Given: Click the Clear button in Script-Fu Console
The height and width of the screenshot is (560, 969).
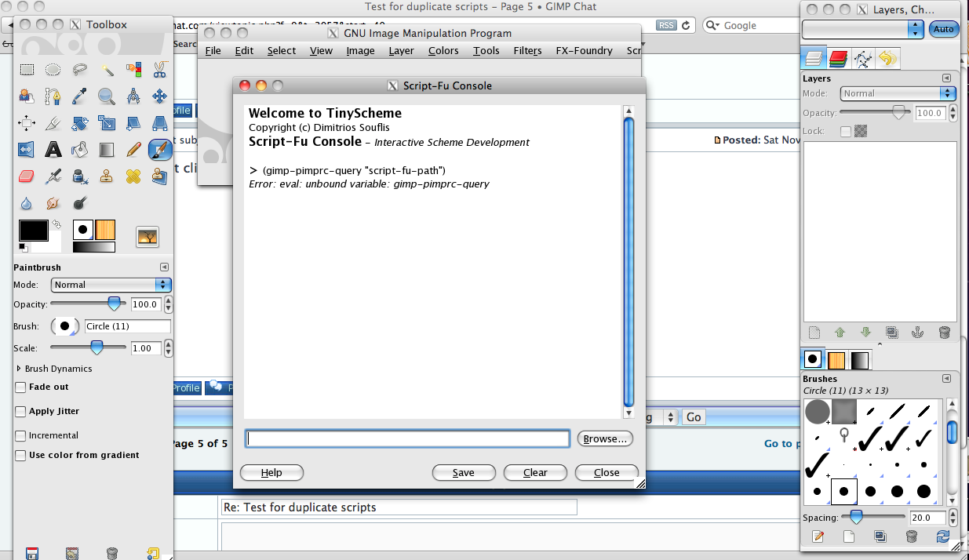Looking at the screenshot, I should coord(535,472).
